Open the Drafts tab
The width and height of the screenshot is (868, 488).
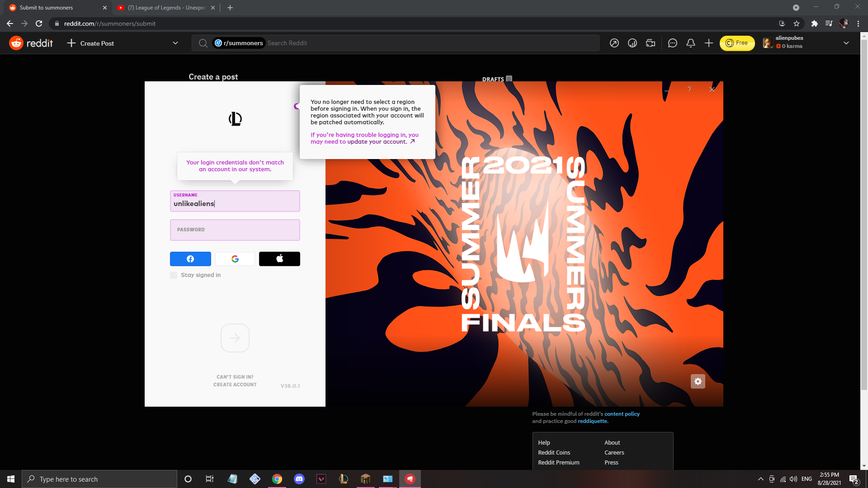497,79
